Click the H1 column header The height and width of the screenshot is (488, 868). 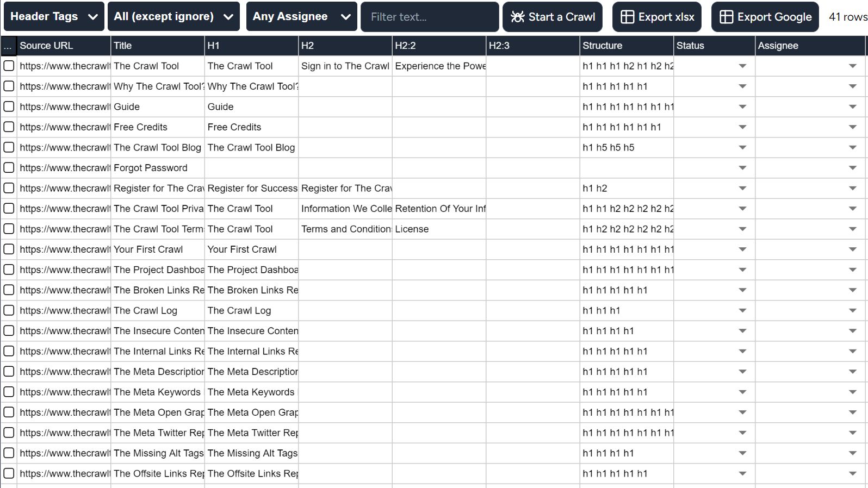251,46
